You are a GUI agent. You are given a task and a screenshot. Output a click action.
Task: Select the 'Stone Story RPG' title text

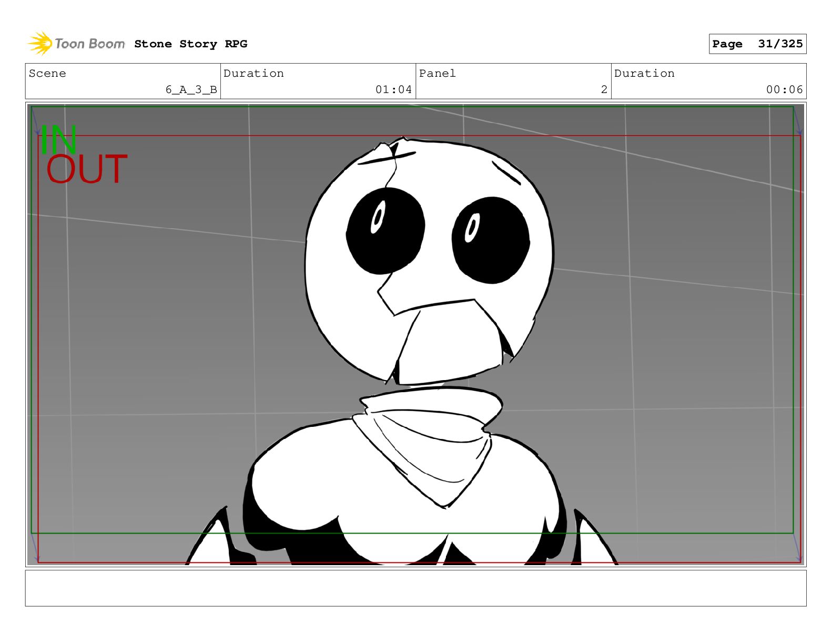click(x=191, y=44)
